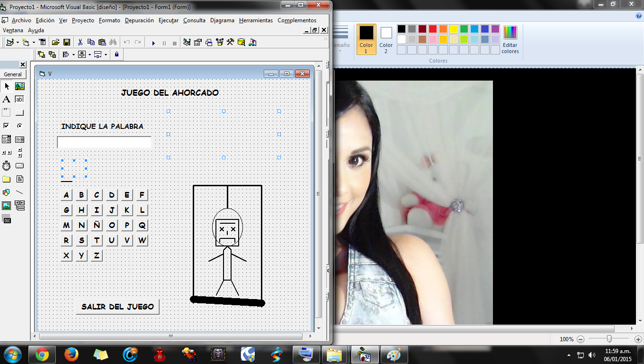
Task: Open the Proyecto menu
Action: (83, 20)
